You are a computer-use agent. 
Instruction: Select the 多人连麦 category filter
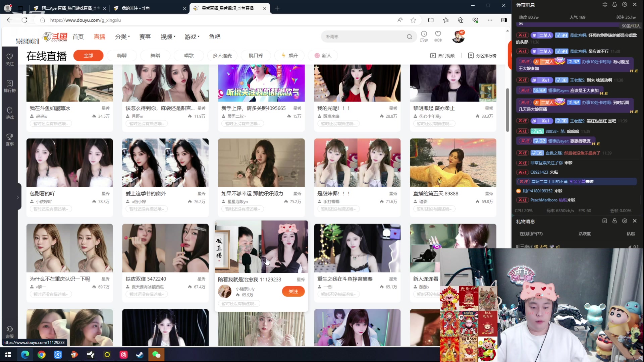[x=222, y=56]
